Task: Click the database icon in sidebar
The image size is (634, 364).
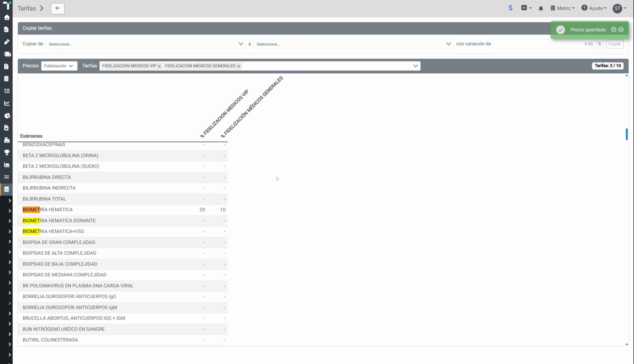Action: click(7, 189)
